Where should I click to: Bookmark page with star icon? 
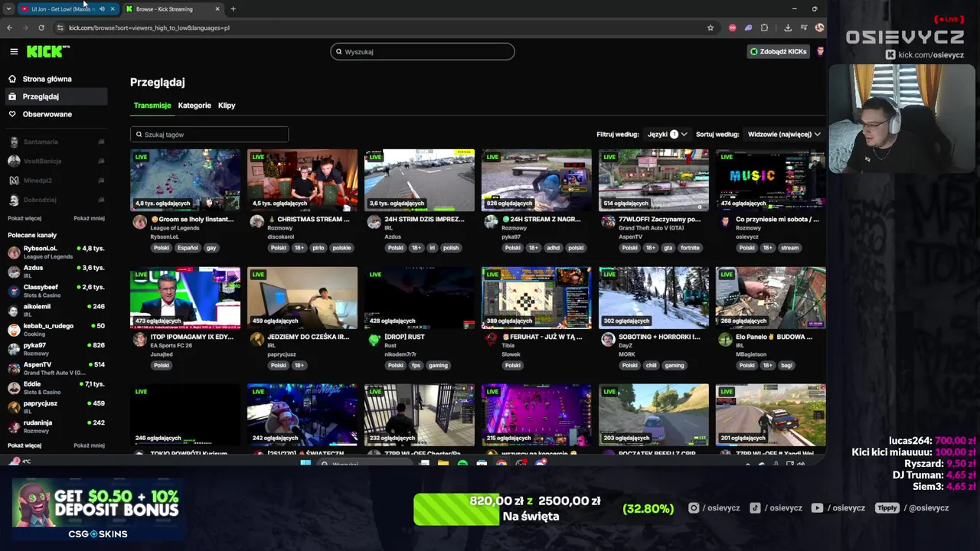click(710, 28)
